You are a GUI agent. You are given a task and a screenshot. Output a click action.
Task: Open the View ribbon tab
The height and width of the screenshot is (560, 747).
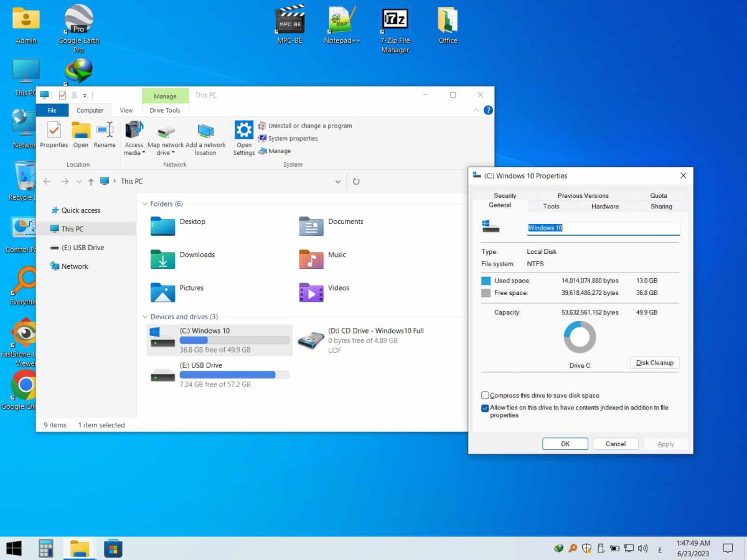126,111
